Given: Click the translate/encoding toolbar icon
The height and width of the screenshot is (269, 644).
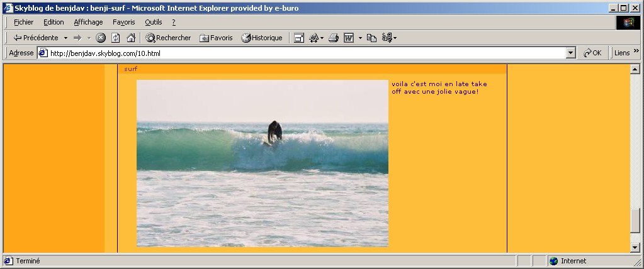Looking at the screenshot, I should (387, 38).
